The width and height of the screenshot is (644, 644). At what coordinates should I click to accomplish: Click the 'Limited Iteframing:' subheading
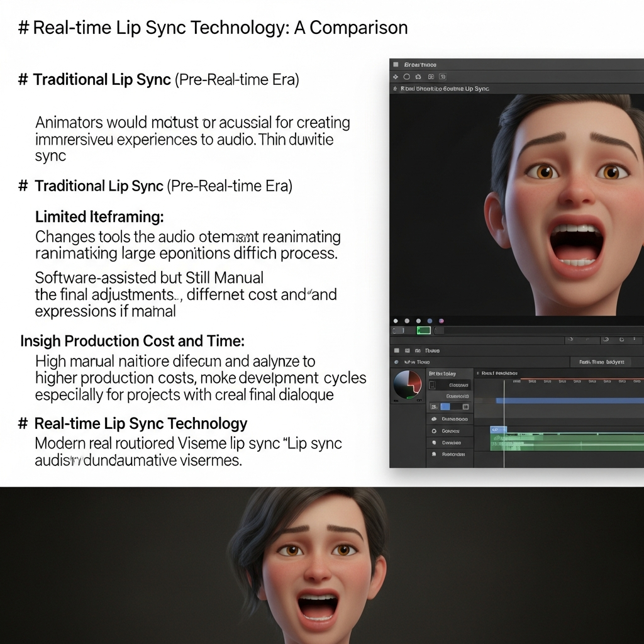click(99, 217)
